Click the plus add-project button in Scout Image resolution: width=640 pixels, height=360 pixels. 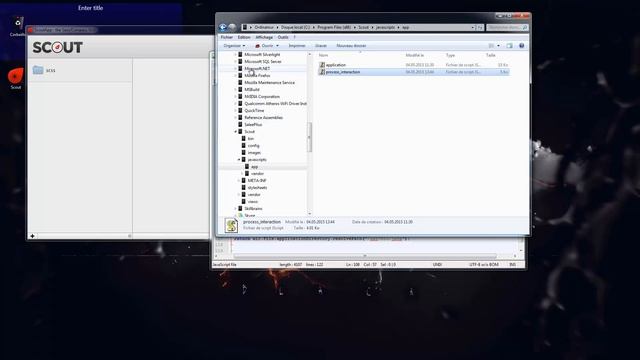(32, 236)
